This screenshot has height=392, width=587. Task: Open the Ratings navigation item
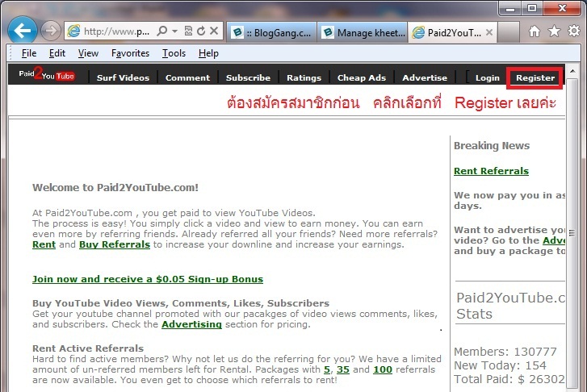coord(304,77)
